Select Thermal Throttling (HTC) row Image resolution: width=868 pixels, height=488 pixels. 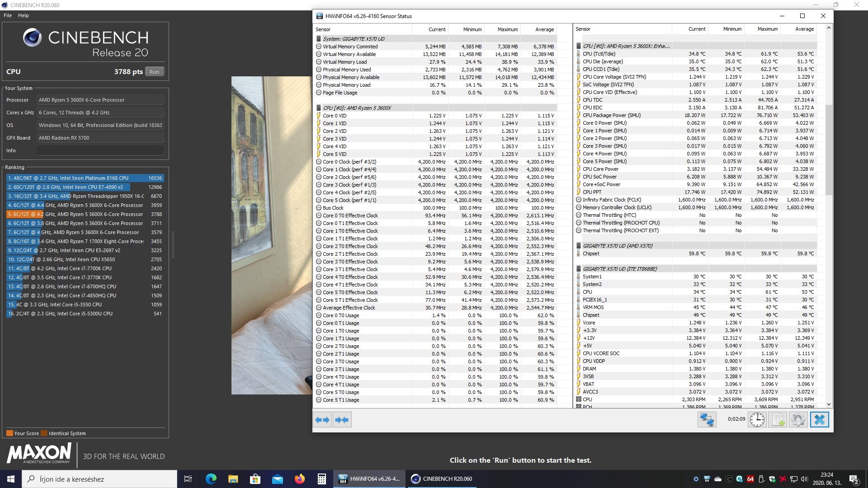coord(696,215)
